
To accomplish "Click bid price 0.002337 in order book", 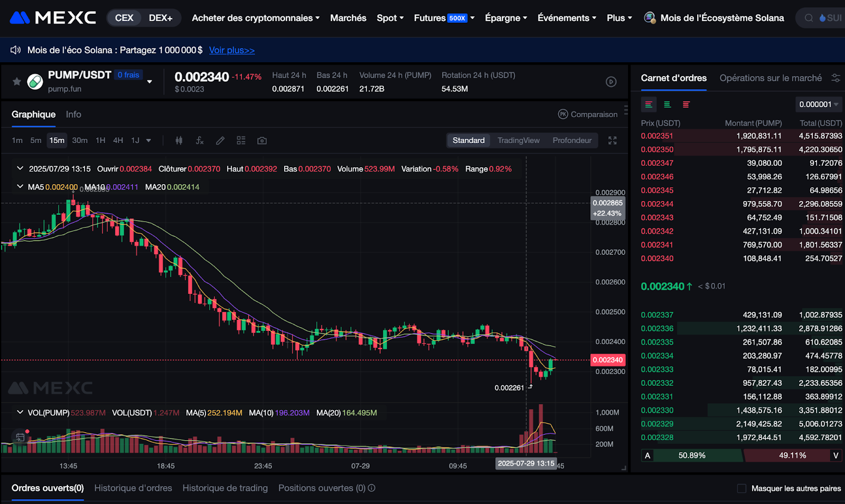I will tap(657, 315).
